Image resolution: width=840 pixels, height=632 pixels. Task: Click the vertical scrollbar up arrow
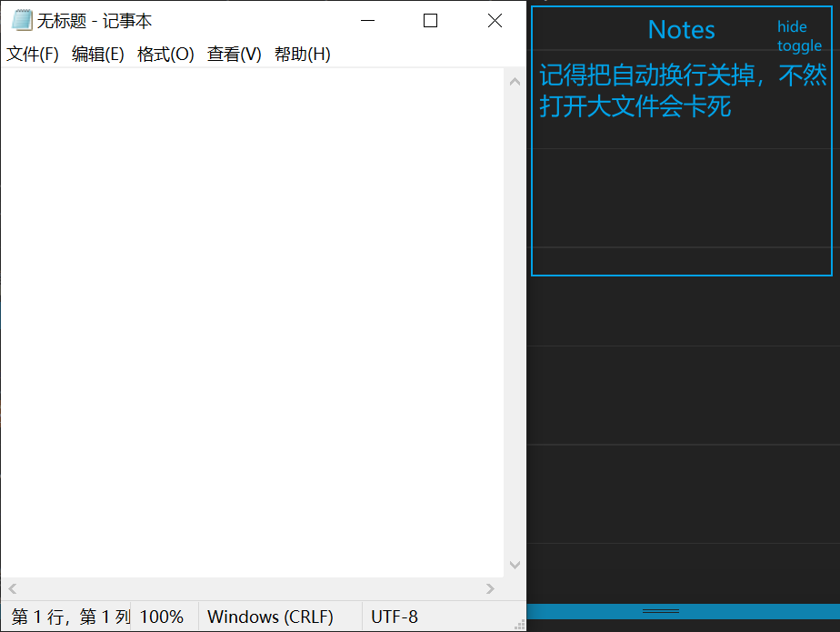click(x=515, y=82)
